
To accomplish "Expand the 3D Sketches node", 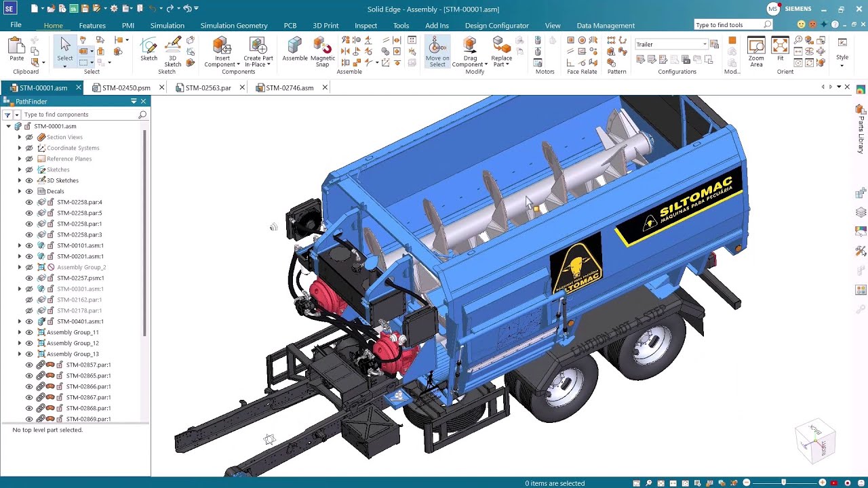I will click(20, 180).
